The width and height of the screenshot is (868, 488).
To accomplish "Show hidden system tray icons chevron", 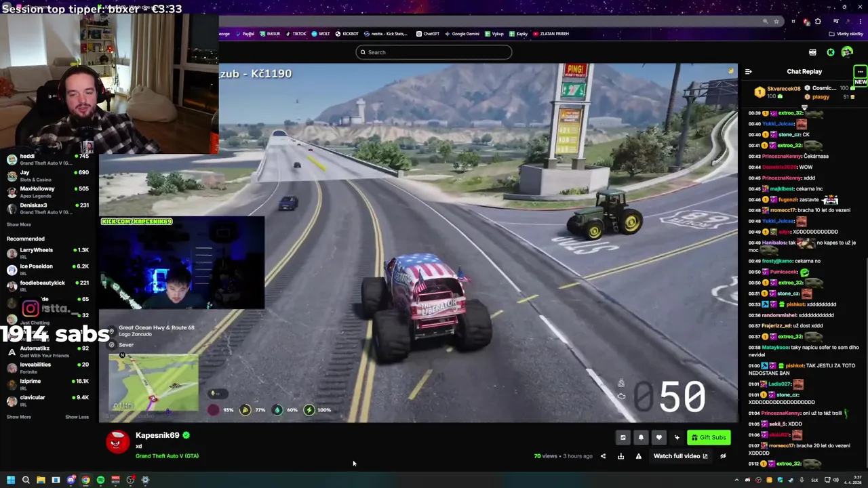I will (736, 480).
